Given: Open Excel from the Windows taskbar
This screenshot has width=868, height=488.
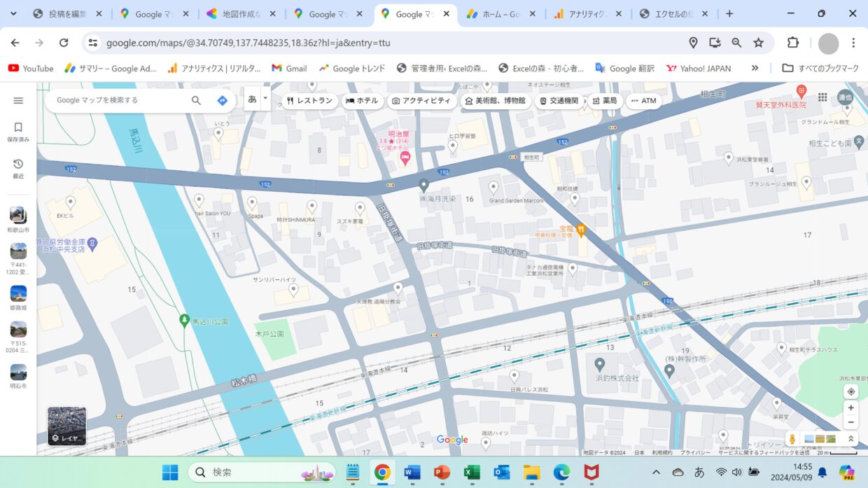Looking at the screenshot, I should pos(472,473).
